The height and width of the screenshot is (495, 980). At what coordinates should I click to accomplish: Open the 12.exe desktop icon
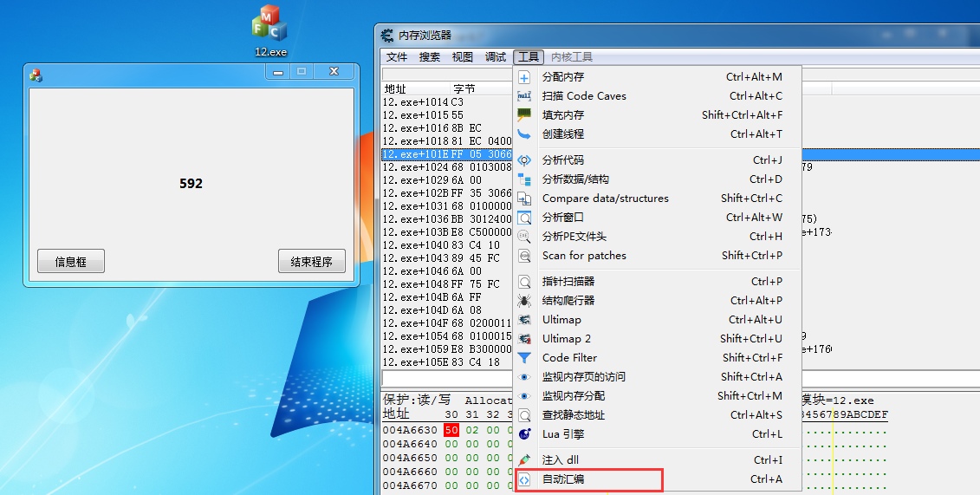[270, 29]
